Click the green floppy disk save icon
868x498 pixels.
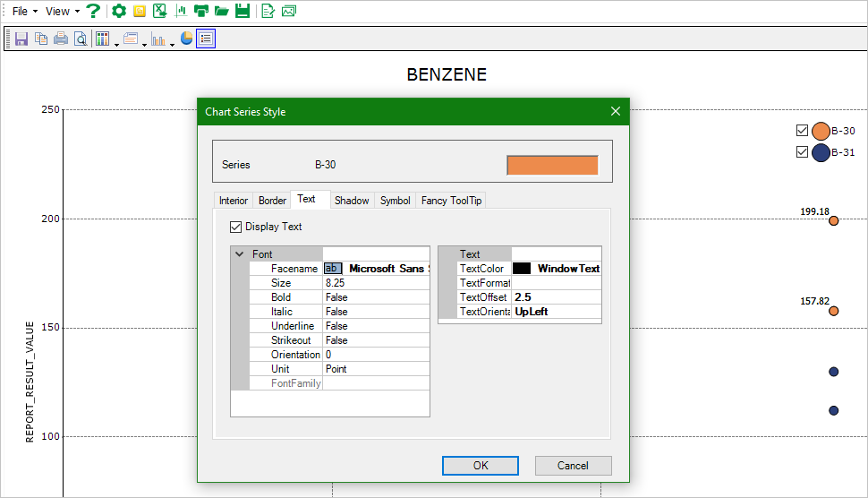click(242, 11)
